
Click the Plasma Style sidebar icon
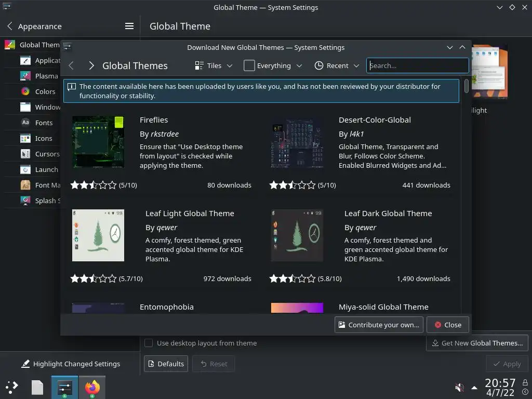25,76
